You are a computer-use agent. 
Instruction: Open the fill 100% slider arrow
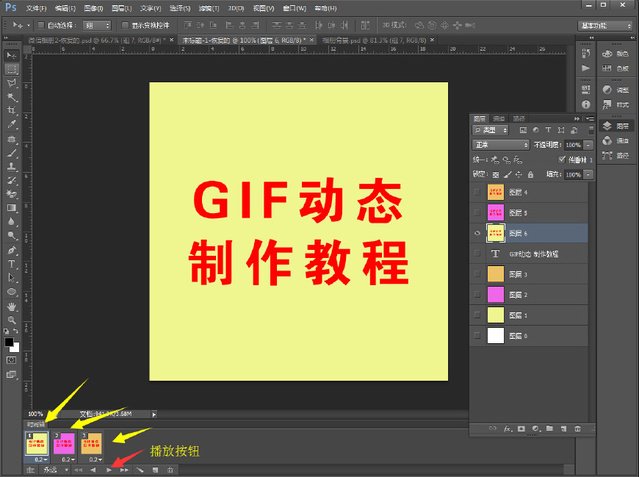click(588, 174)
